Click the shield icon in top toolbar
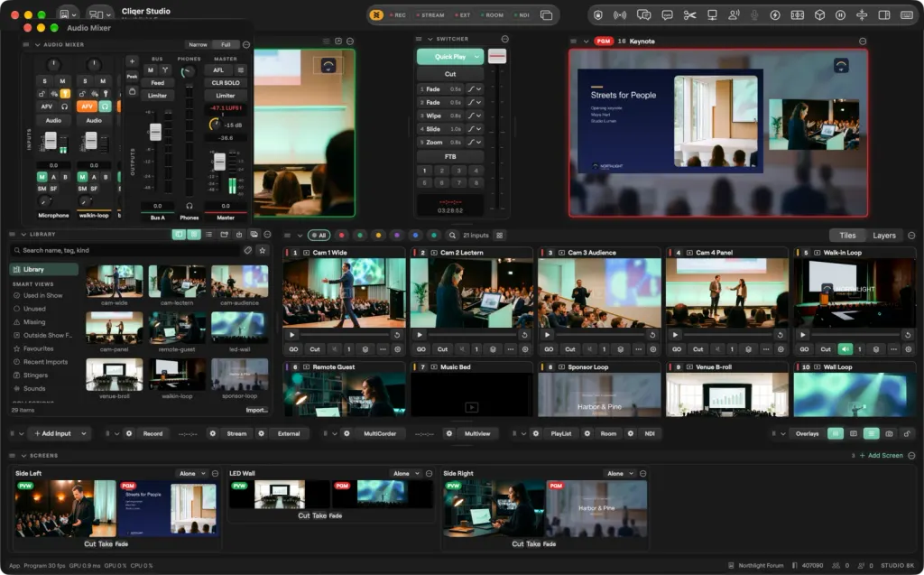Screen dimensions: 924x575 pos(598,15)
